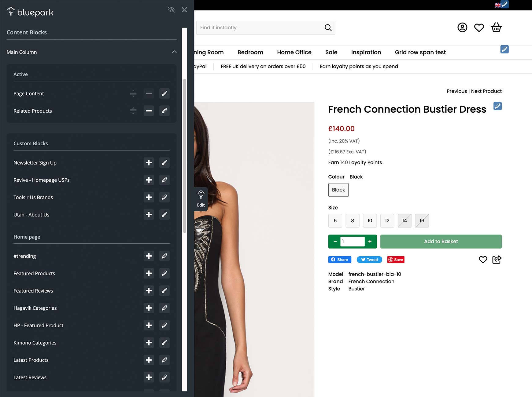Open the Home Office menu item

coord(294,52)
